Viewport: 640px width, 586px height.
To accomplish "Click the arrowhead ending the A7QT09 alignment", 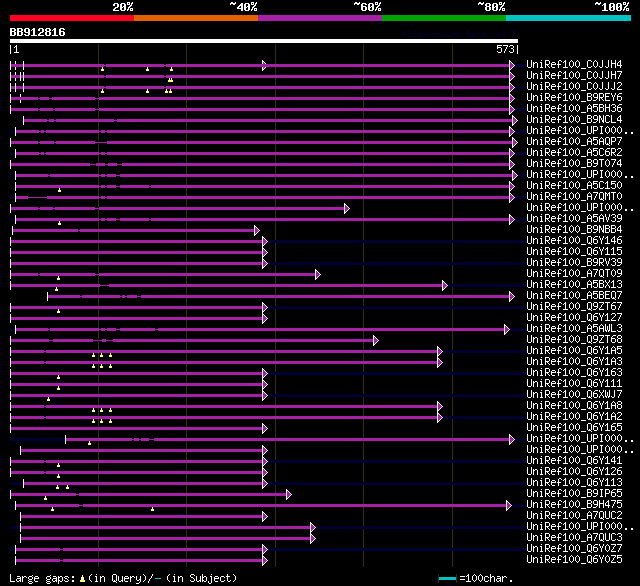I will tap(318, 275).
